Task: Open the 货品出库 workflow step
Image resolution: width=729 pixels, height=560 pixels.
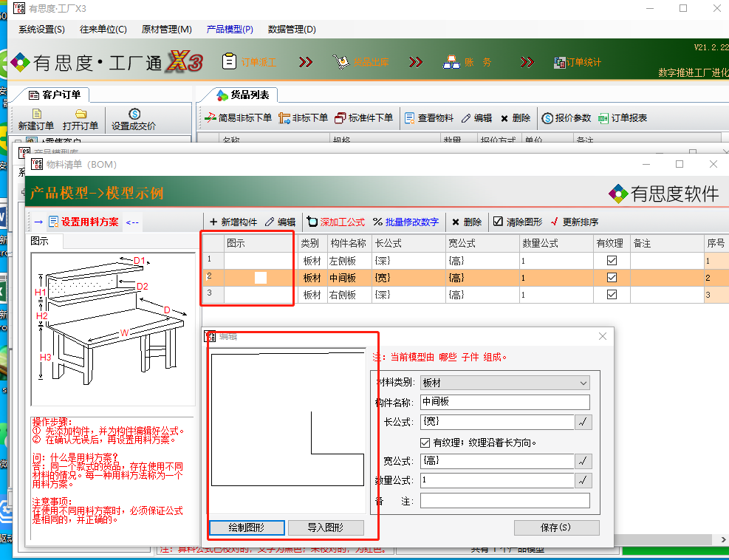Action: [x=360, y=62]
